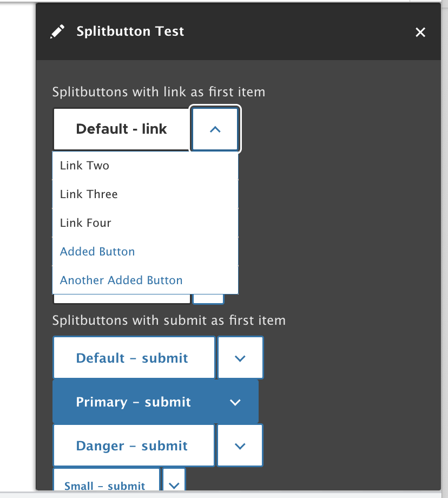
Task: Click the Default - link main button
Action: pyautogui.click(x=122, y=129)
